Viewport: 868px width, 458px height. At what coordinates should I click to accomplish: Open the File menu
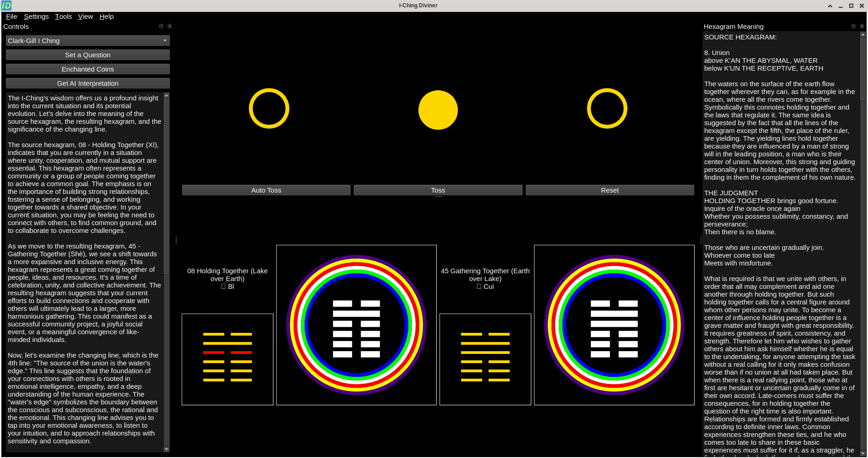[11, 17]
